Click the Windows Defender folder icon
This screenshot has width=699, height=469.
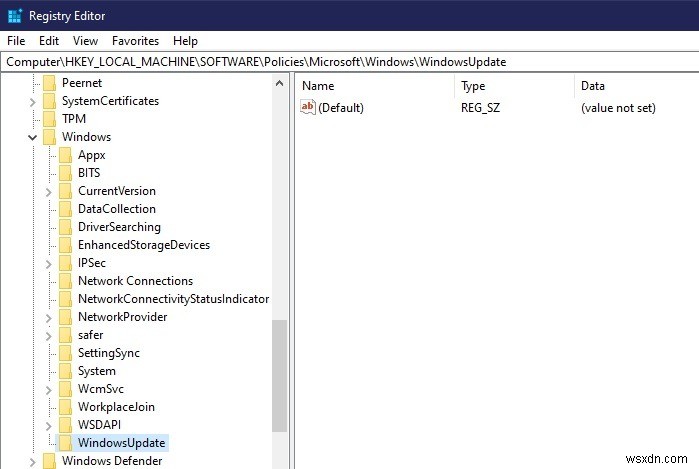point(49,461)
